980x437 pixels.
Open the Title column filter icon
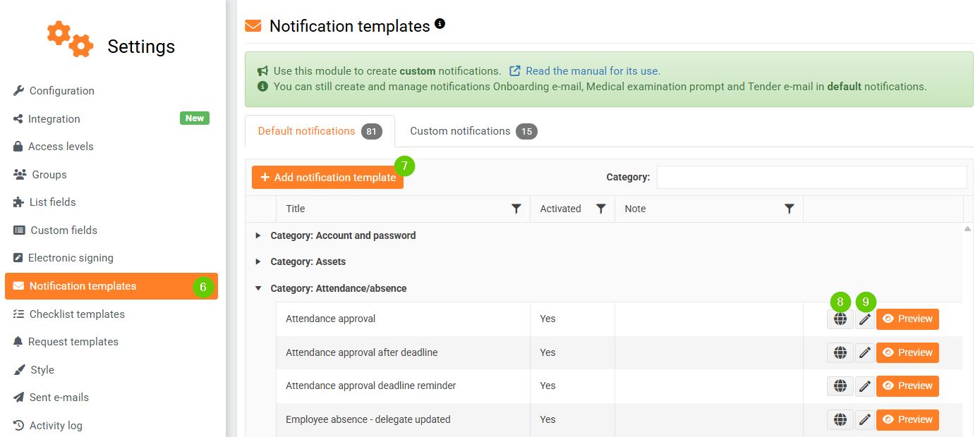click(x=516, y=209)
